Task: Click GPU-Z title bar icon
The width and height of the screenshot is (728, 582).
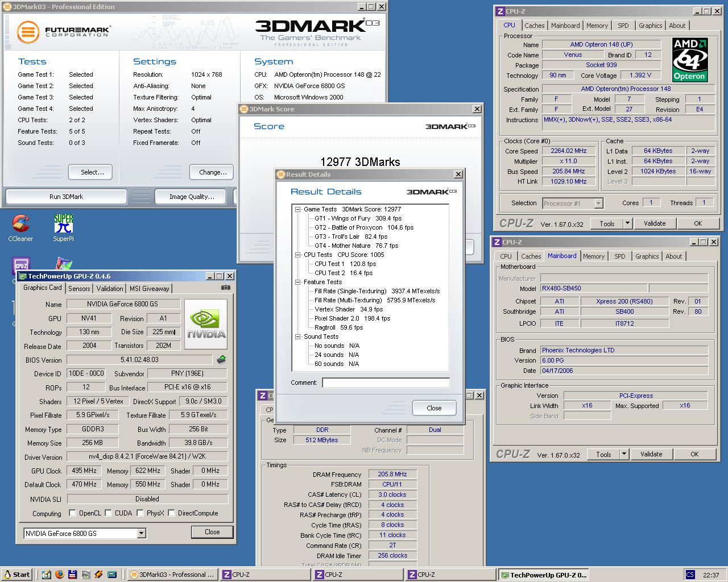Action: (23, 276)
